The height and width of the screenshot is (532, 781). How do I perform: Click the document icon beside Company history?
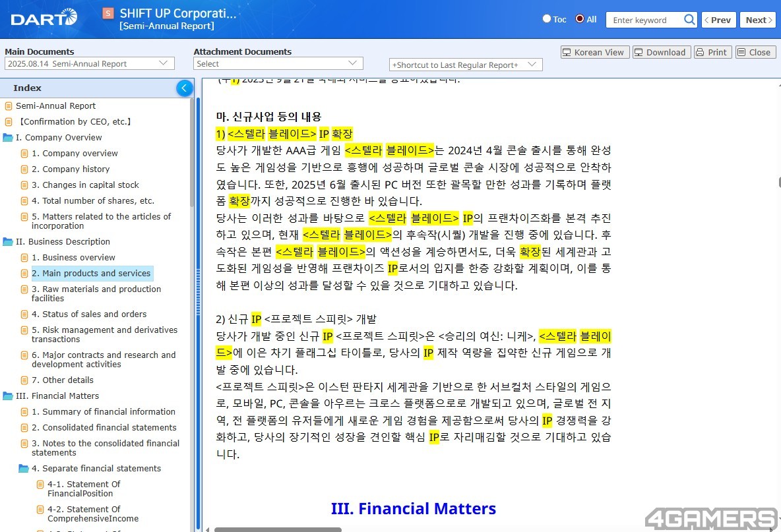pyautogui.click(x=24, y=169)
